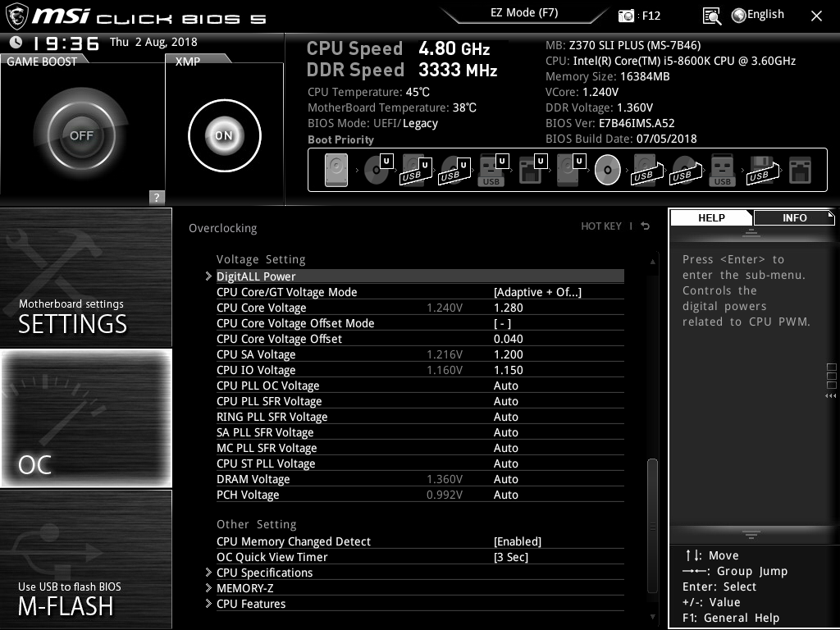The width and height of the screenshot is (840, 630).
Task: Click the MSI dragon shield logo
Action: point(16,16)
